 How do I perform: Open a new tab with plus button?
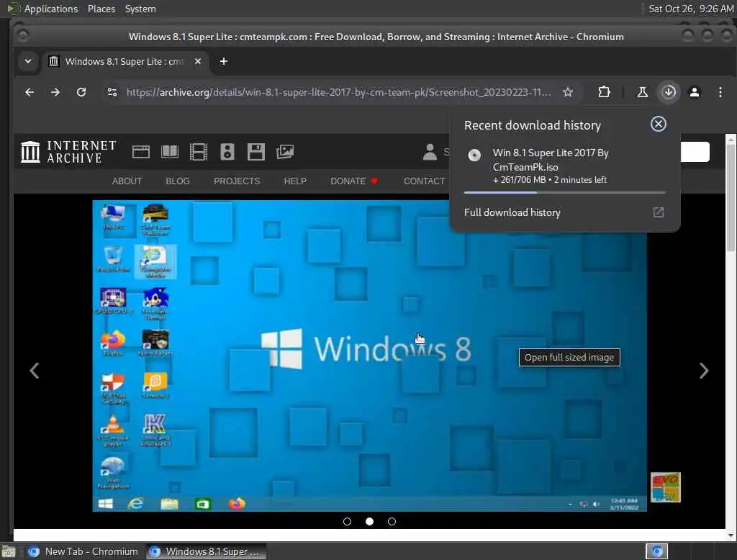[x=224, y=61]
